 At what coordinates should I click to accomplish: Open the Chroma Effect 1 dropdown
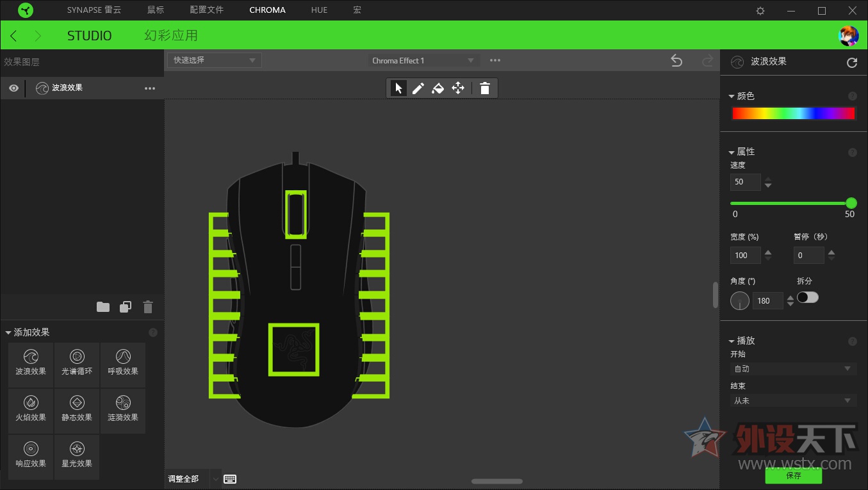click(423, 60)
